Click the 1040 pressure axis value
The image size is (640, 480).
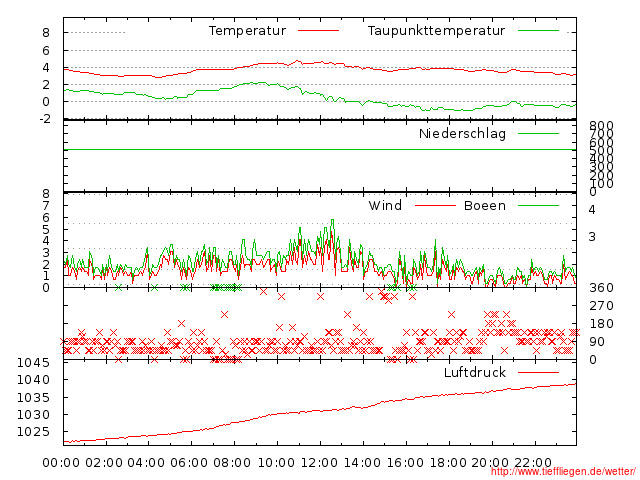33,380
